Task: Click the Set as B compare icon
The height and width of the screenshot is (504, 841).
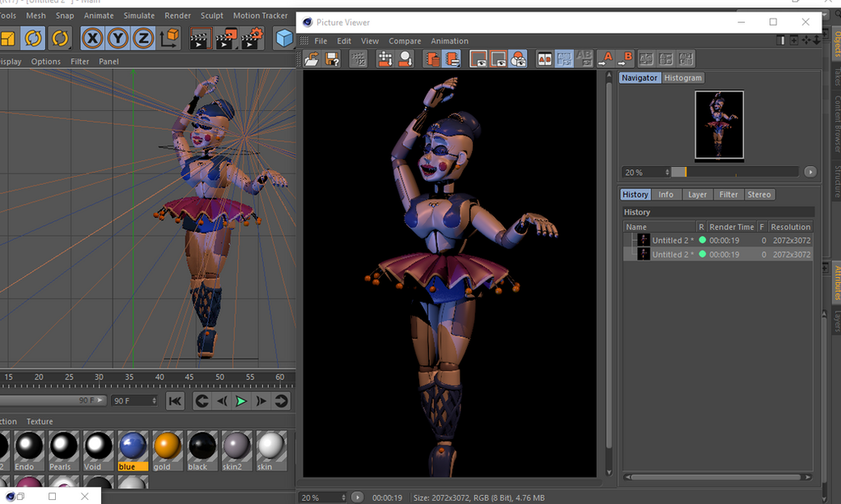Action: (625, 59)
